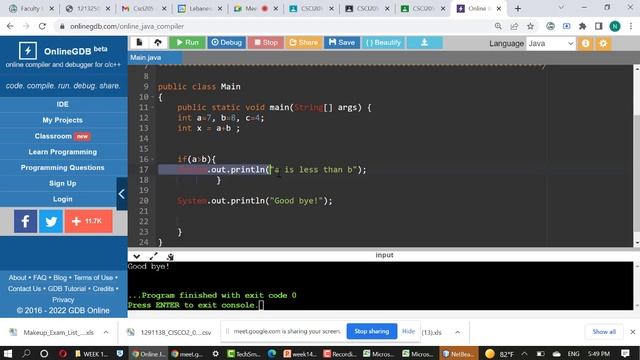The width and height of the screenshot is (640, 360).
Task: Share the code with the Share button
Action: click(303, 42)
